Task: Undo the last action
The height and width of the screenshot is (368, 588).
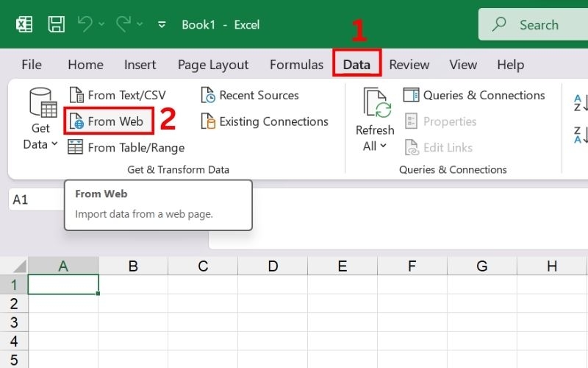Action: 85,25
